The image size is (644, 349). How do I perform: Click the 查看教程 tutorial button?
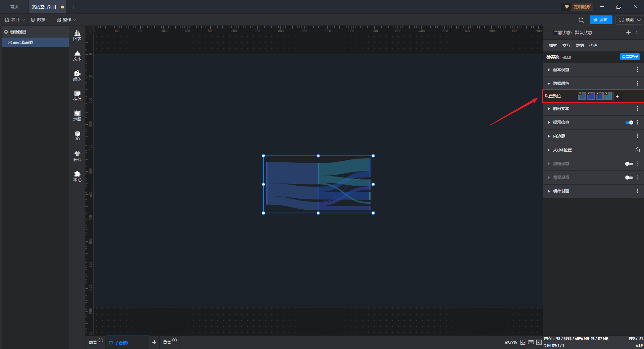630,57
